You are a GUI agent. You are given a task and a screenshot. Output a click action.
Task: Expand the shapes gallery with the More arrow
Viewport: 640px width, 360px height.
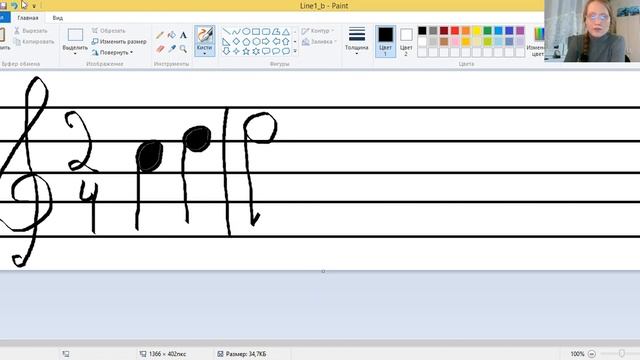295,51
